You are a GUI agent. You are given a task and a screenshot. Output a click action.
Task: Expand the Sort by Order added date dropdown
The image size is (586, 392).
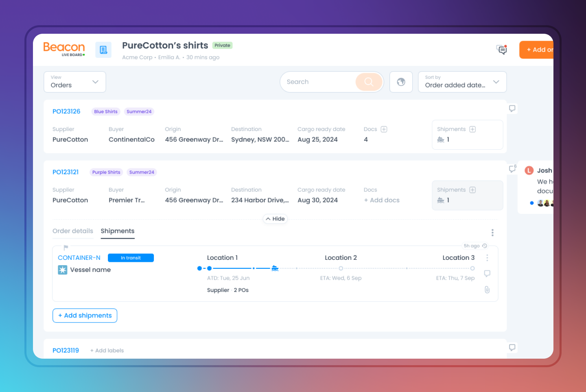tap(462, 82)
